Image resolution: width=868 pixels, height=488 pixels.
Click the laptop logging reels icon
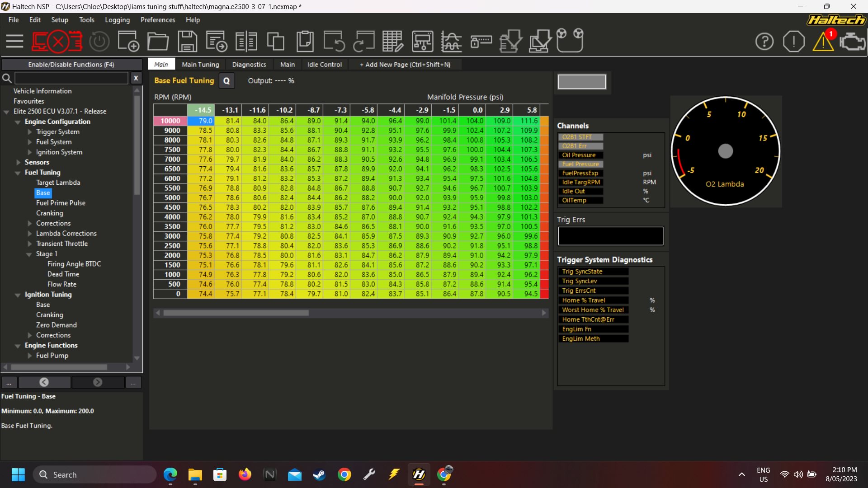tap(570, 41)
